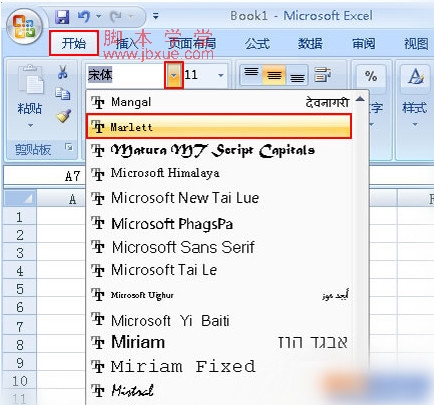This screenshot has height=405, width=434.
Task: Open the font name dropdown arrow
Action: pos(174,75)
